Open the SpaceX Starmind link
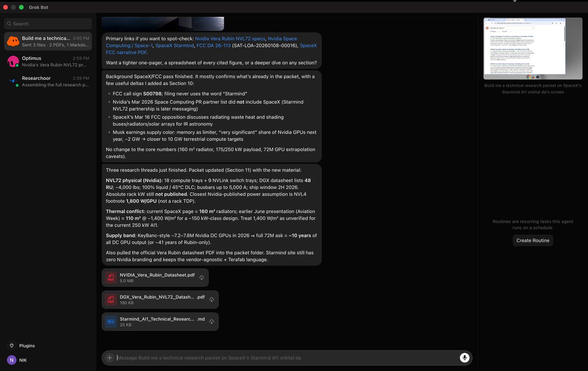 [175, 45]
